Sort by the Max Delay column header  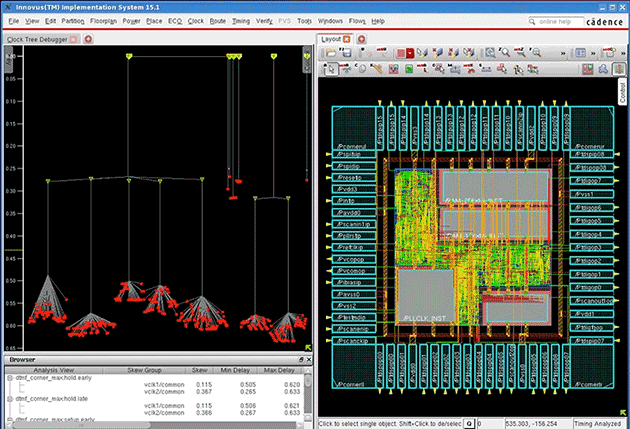point(279,370)
